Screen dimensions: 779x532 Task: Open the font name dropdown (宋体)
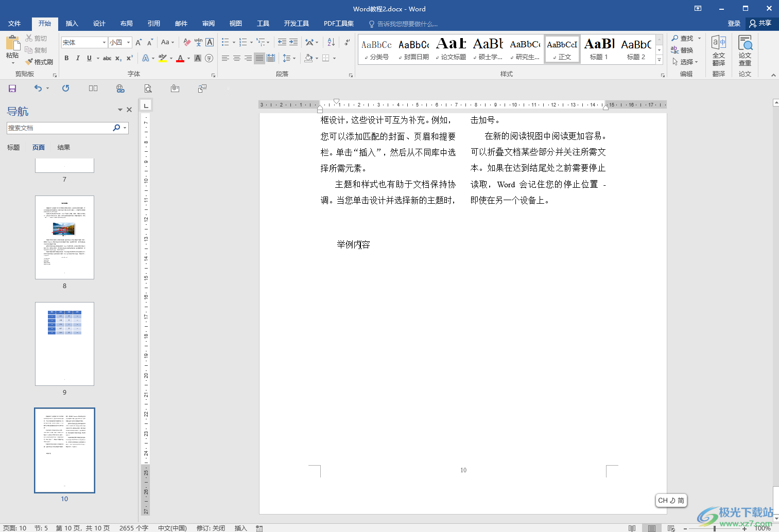tap(104, 43)
